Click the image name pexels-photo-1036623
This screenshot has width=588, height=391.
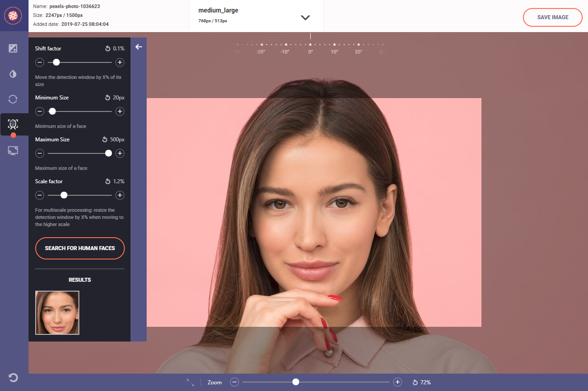(x=74, y=6)
